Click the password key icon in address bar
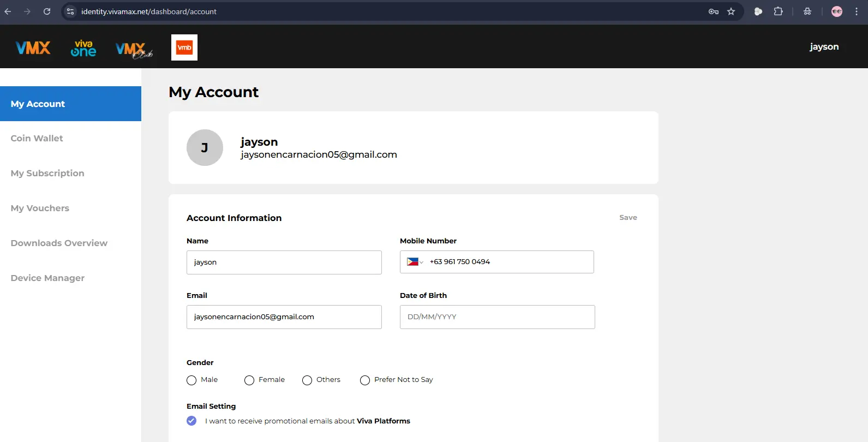The width and height of the screenshot is (868, 442). pyautogui.click(x=714, y=11)
